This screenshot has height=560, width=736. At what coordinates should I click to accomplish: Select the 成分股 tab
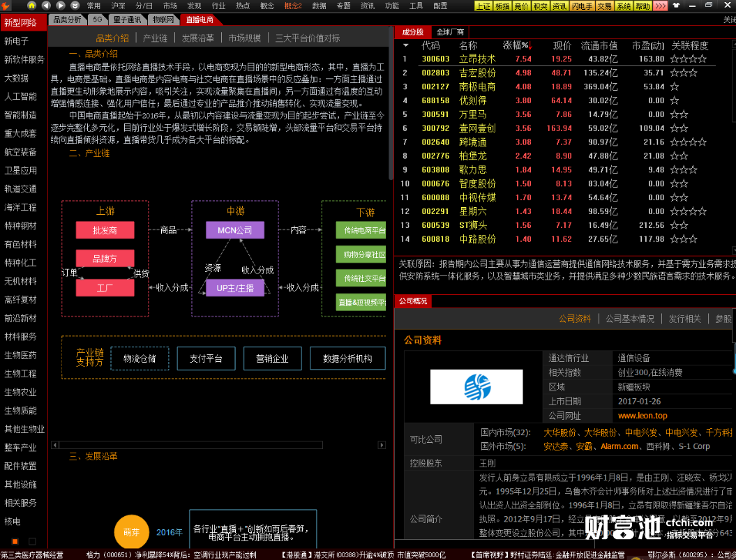412,32
